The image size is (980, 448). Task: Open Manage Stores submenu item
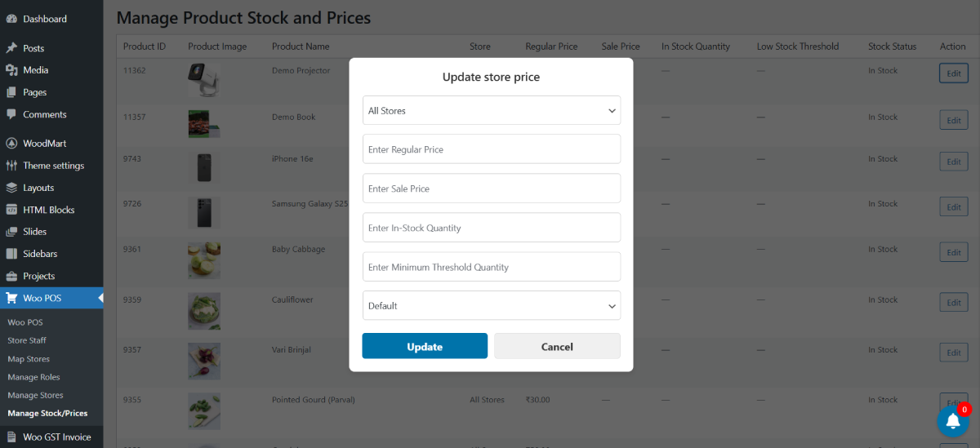35,395
